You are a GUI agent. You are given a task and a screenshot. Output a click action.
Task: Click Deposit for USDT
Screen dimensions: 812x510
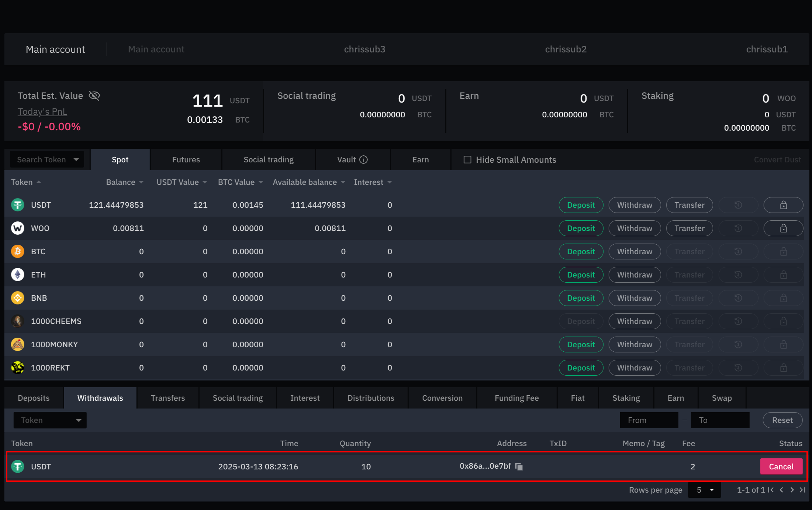coord(581,205)
